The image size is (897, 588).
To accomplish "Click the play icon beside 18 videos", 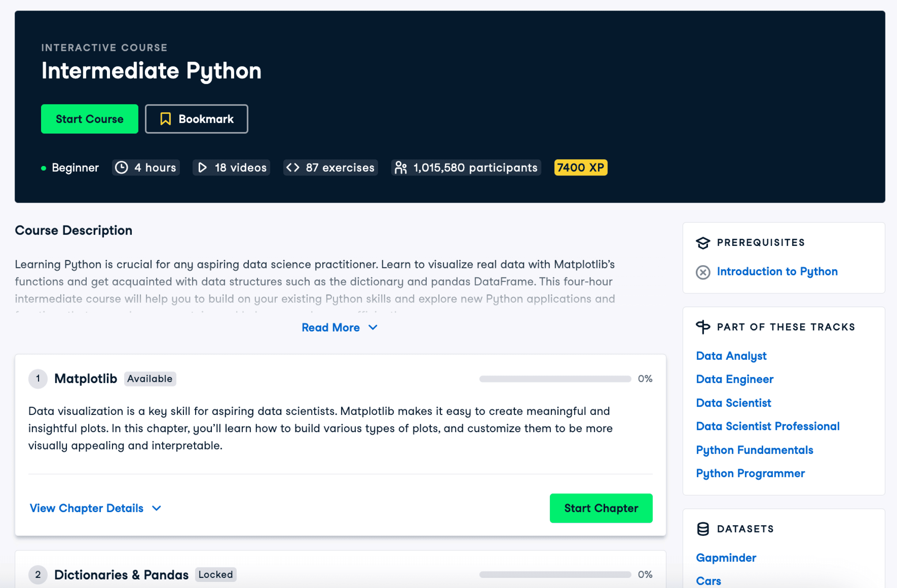I will [x=202, y=168].
